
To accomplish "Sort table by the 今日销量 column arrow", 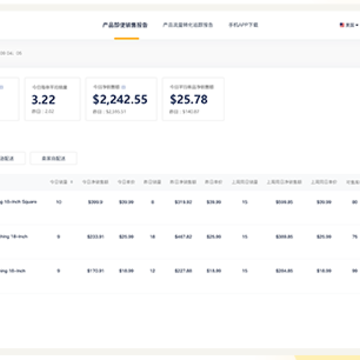I will coord(72,182).
